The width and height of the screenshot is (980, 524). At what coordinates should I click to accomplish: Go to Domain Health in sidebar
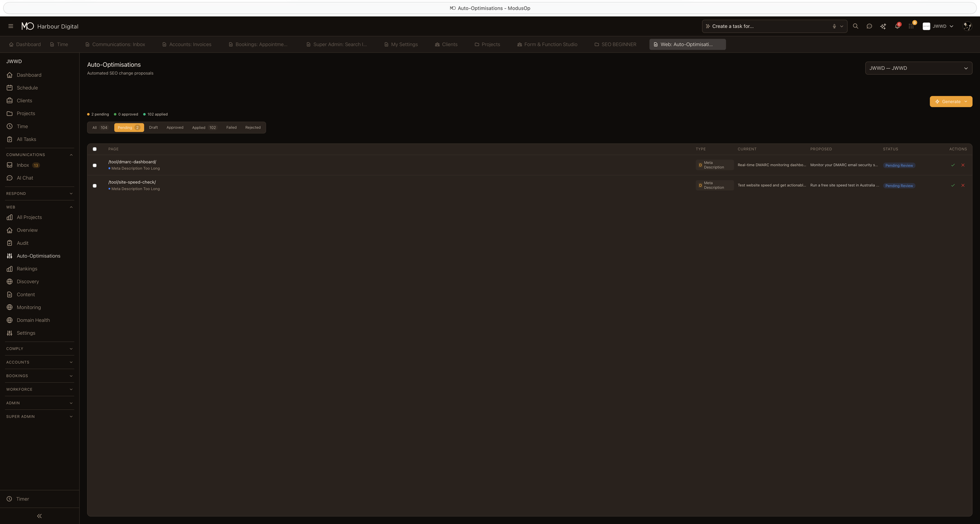click(x=33, y=320)
